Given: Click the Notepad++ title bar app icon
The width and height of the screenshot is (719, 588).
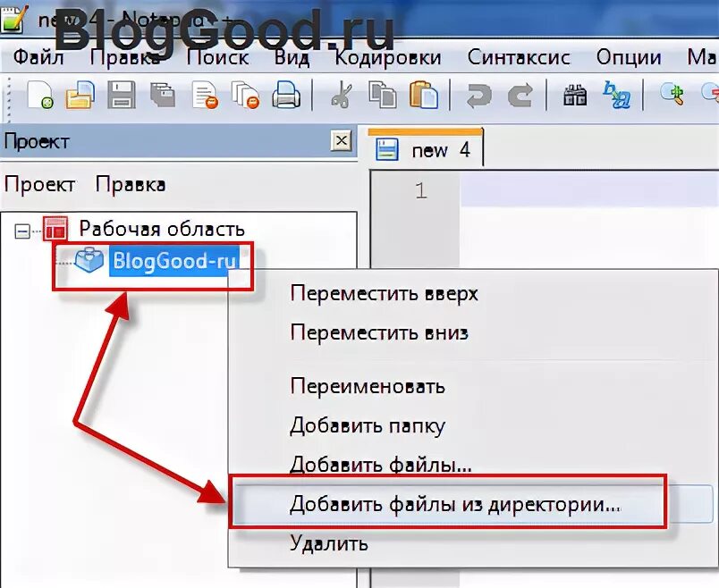Looking at the screenshot, I should (x=13, y=19).
